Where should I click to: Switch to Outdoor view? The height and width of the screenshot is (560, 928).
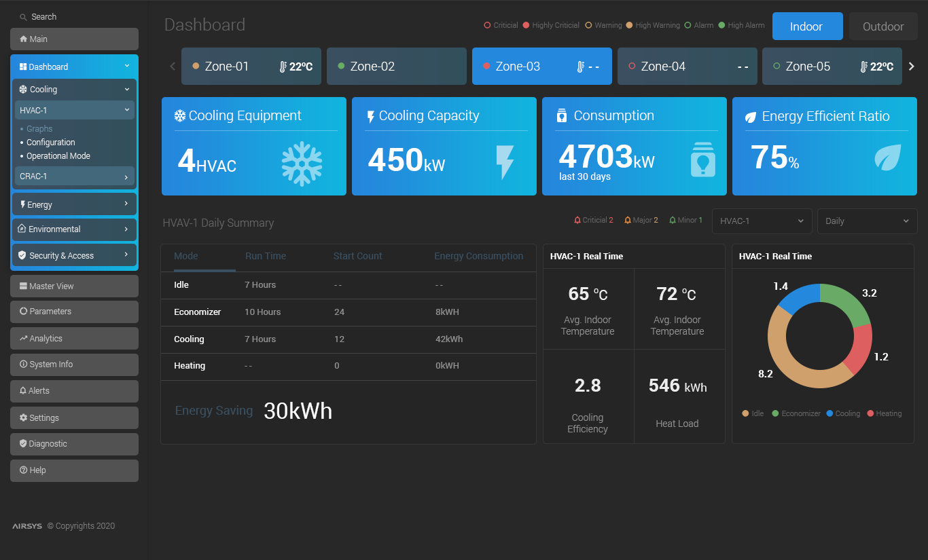(882, 26)
